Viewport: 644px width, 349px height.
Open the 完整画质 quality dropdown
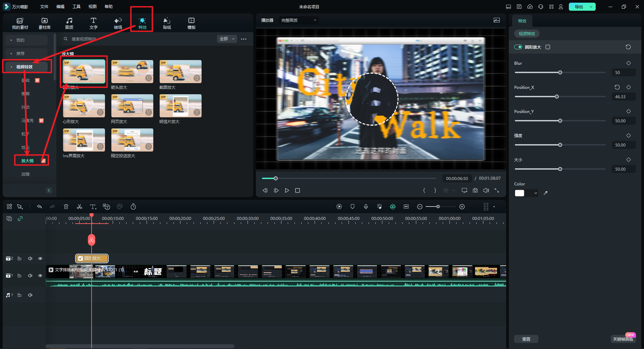299,20
